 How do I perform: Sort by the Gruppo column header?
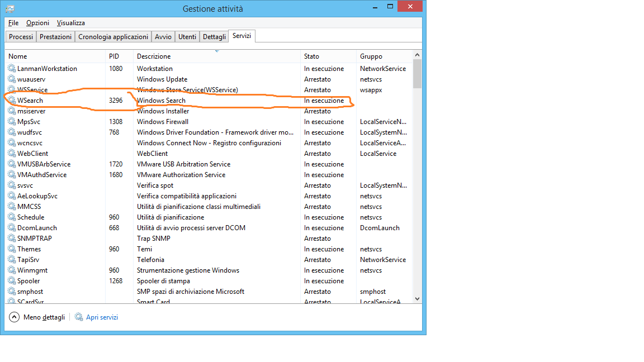(384, 56)
